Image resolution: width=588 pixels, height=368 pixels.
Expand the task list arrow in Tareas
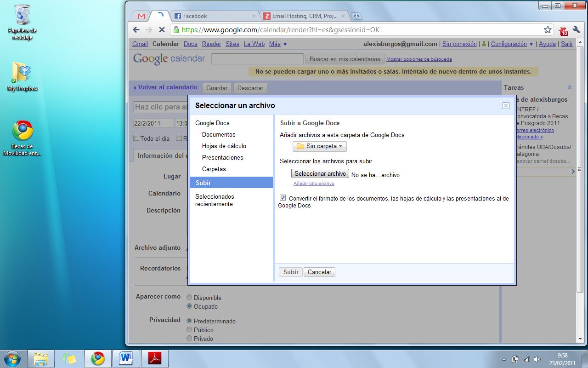[x=573, y=172]
